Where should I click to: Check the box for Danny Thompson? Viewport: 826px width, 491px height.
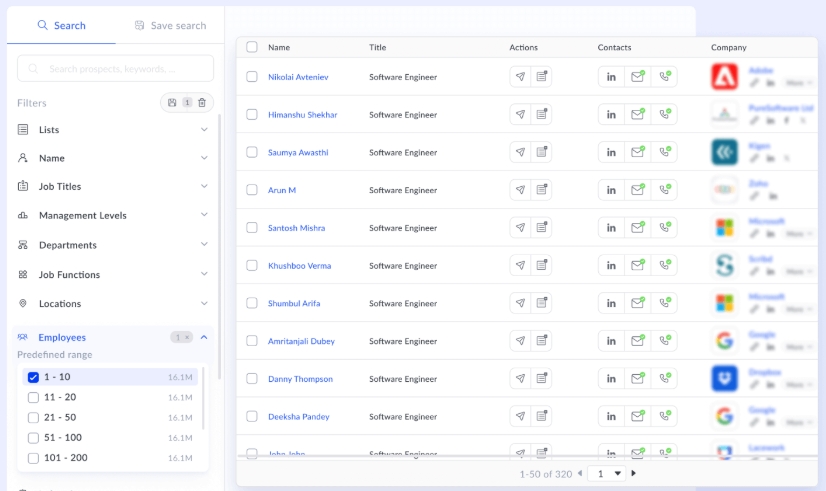tap(252, 378)
